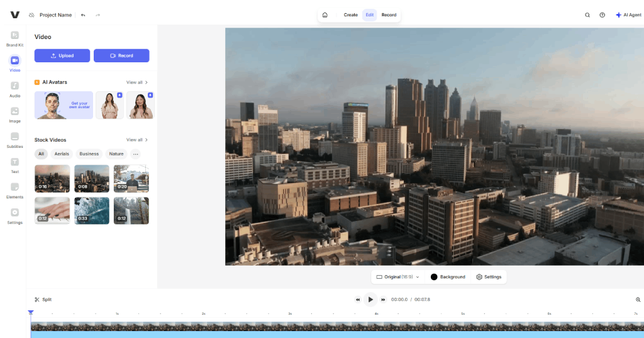View all Stock Videos
Viewport: 644px width, 338px height.
(136, 140)
